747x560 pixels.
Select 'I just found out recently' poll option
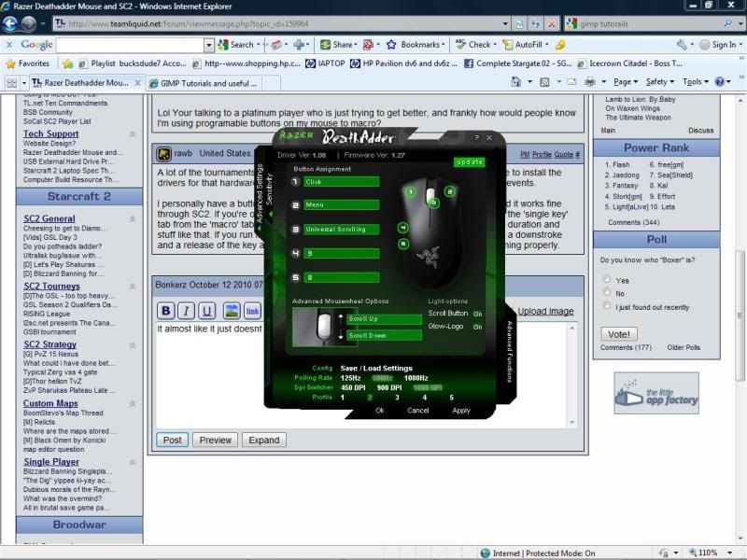coord(607,306)
